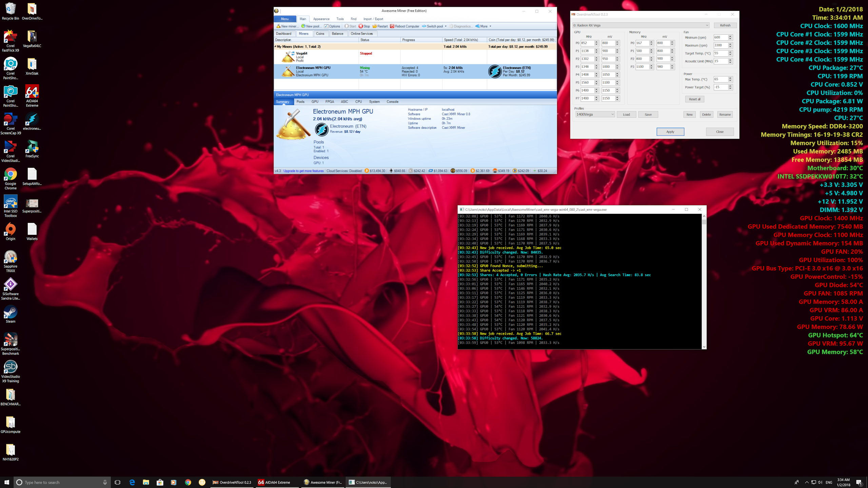
Task: Select the GPUcompute folder on desktop
Action: point(11,424)
